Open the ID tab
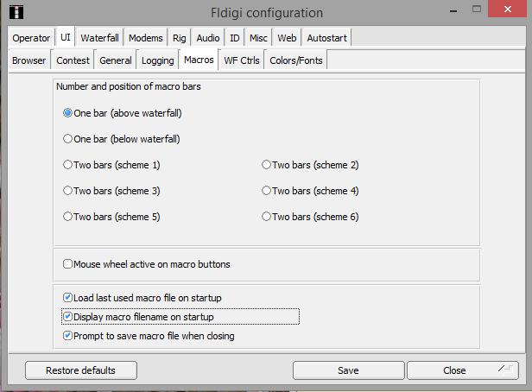This screenshot has height=392, width=532. point(234,38)
